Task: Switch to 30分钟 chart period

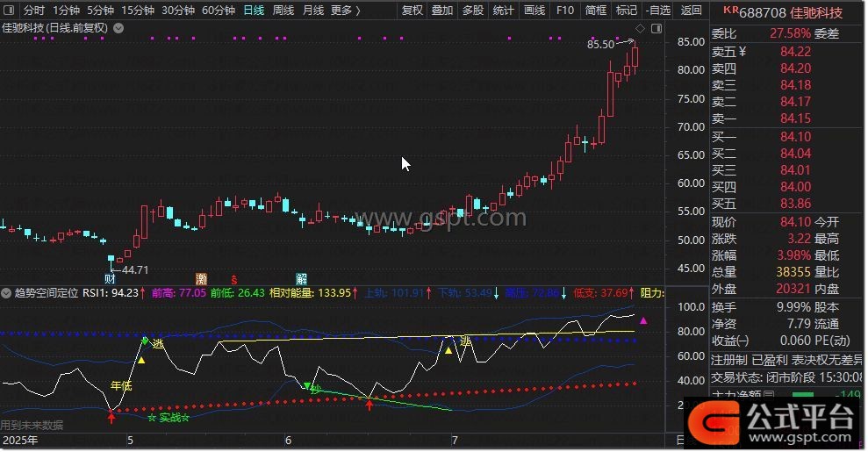Action: tap(177, 11)
